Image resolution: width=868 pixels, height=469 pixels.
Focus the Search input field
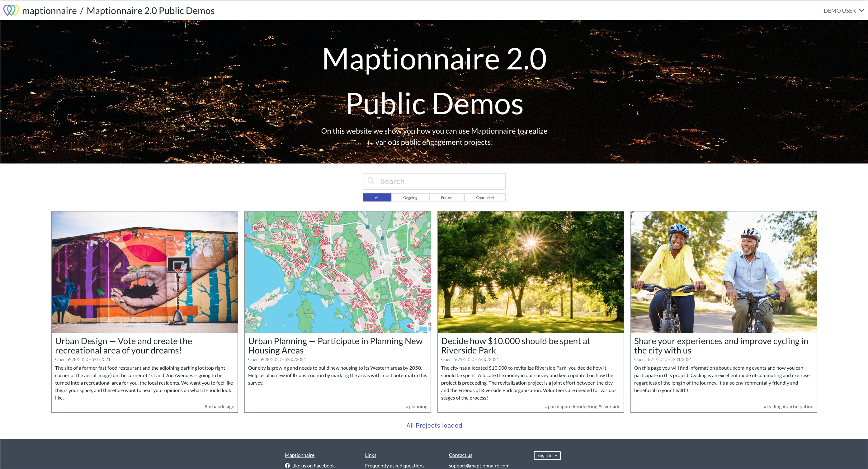point(434,181)
